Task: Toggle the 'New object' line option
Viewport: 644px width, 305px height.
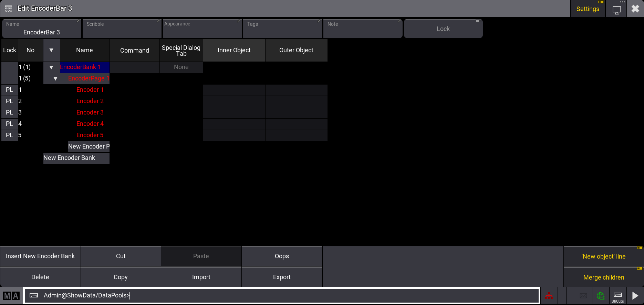Action: pyautogui.click(x=603, y=257)
